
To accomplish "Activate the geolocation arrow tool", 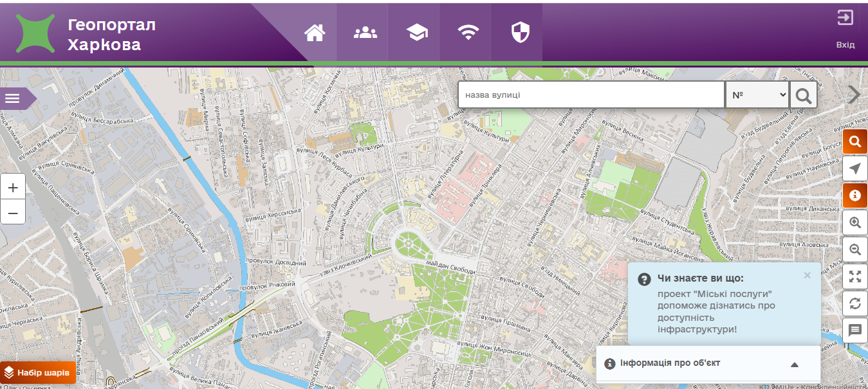I will pyautogui.click(x=855, y=168).
